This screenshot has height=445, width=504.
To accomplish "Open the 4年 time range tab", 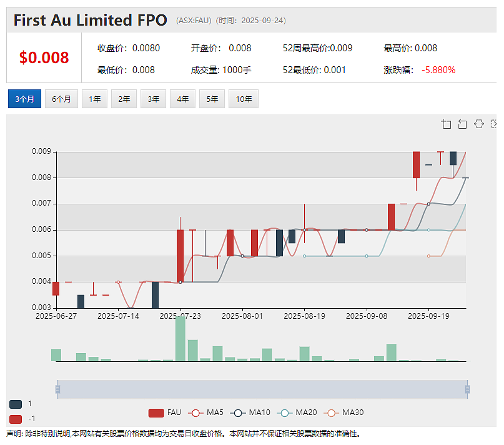I will click(182, 99).
